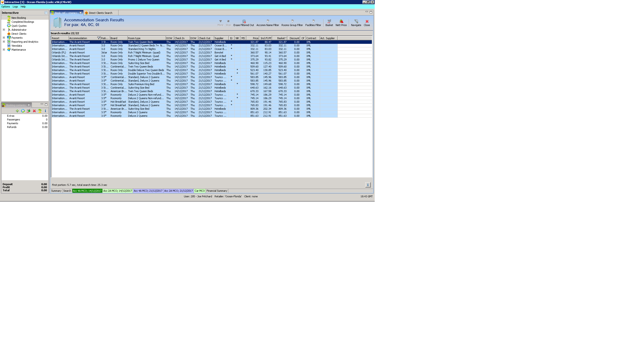Click the Nett Price toolbar icon

coord(341,23)
